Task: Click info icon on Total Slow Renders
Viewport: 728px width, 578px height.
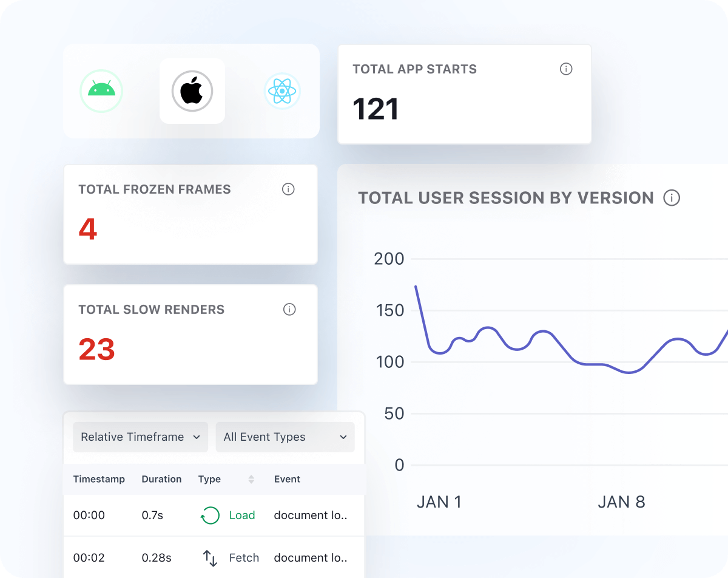Action: pyautogui.click(x=289, y=310)
